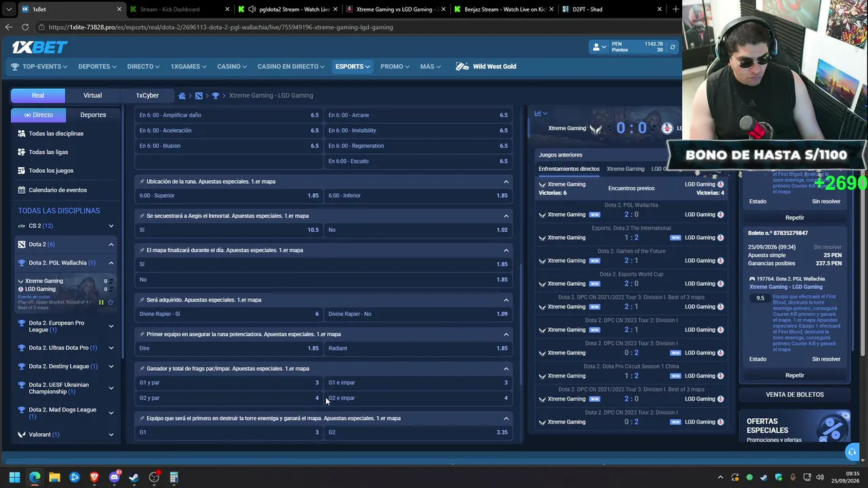Collapse Dota 2. PGL Wallachia league
The width and height of the screenshot is (868, 488).
(111, 263)
